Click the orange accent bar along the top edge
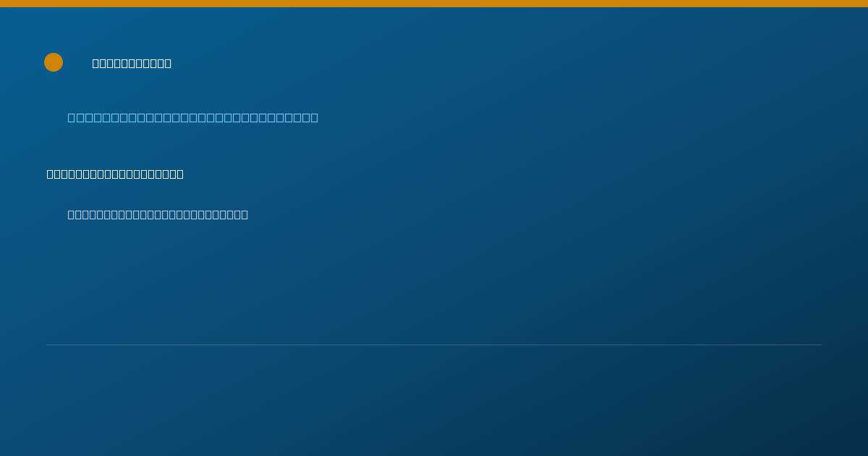This screenshot has width=868, height=456. tap(434, 4)
